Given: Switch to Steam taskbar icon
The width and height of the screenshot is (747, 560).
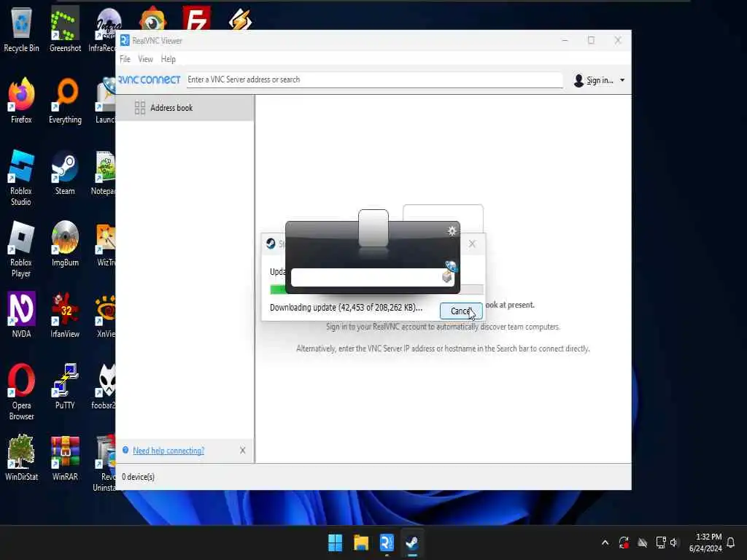Looking at the screenshot, I should point(412,542).
